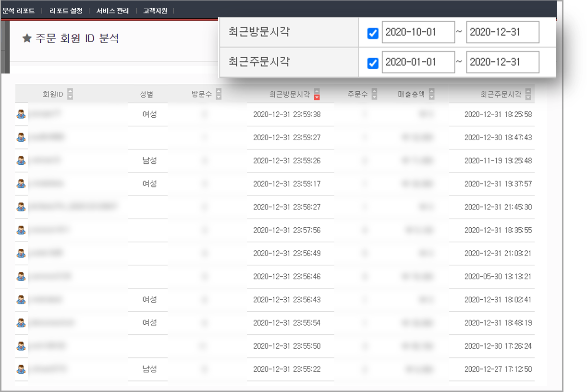Toggle the 최근방문시각 filter checkbox
Viewport: 587px width, 392px height.
373,33
